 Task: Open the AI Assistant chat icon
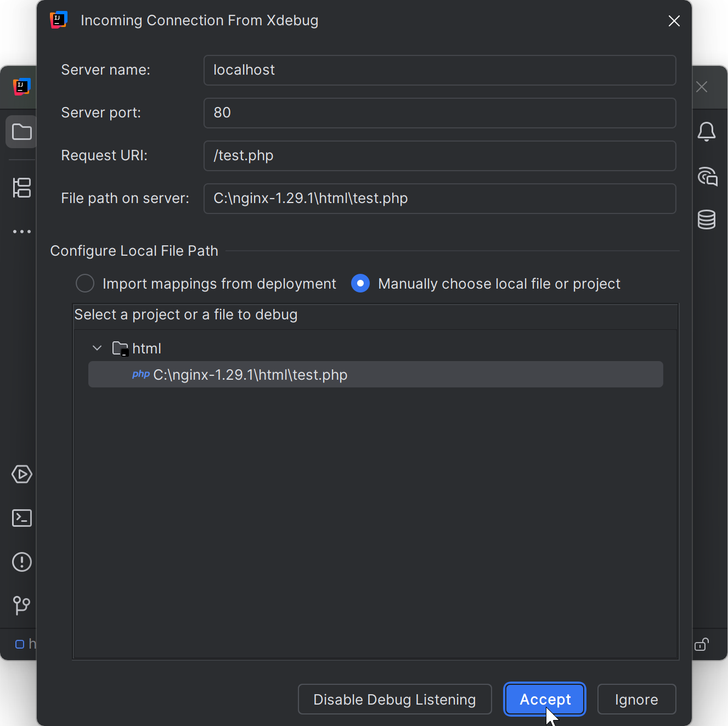click(707, 177)
